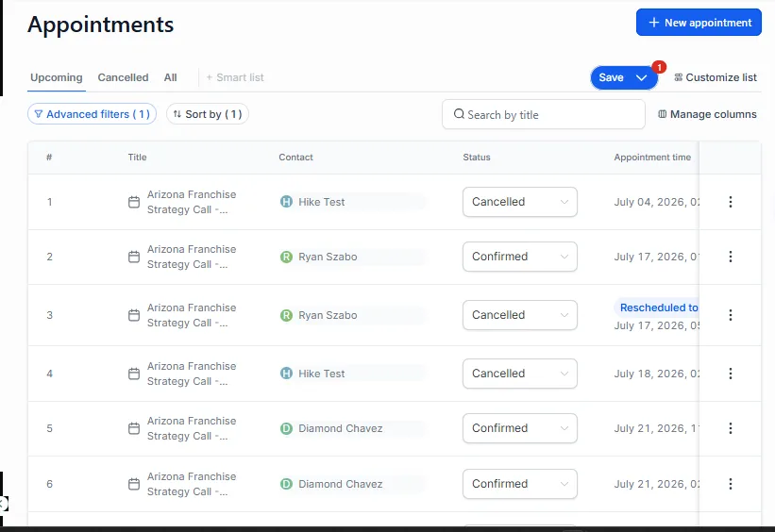
Task: Click the New appointment button
Action: tap(699, 23)
